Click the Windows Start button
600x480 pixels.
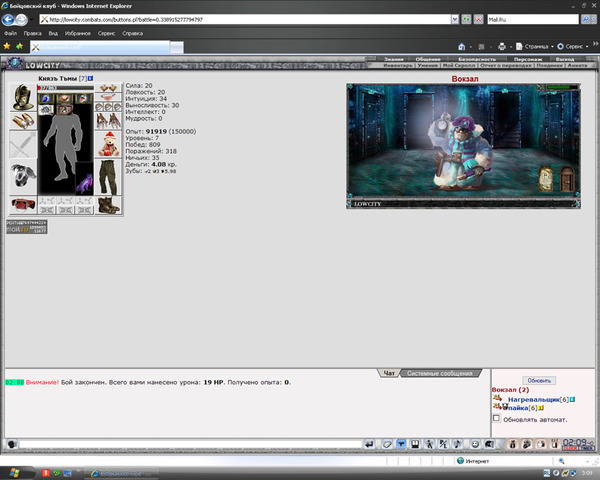[x=15, y=473]
